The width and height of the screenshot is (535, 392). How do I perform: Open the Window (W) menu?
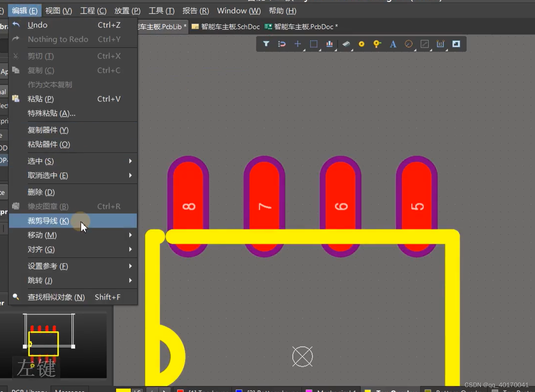tap(239, 11)
